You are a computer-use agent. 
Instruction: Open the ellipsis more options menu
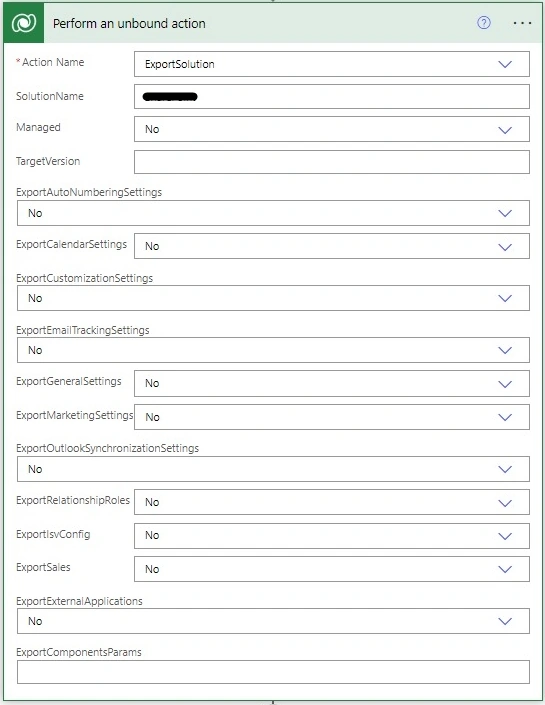coord(522,22)
